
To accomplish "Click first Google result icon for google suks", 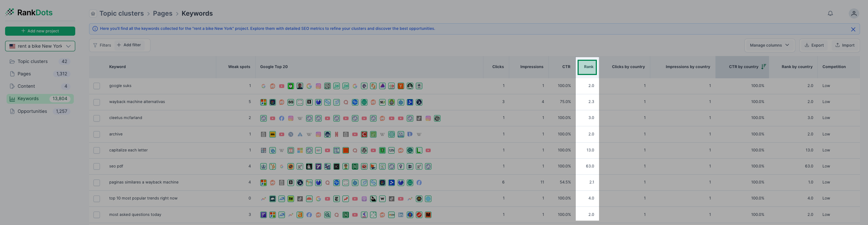I will point(264,86).
